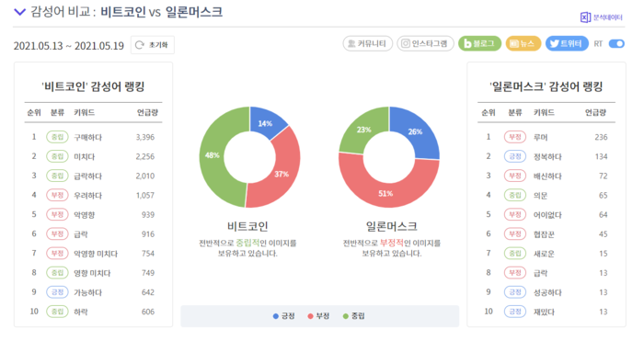Collapse the 감성어 비교 section chevron
Screen dimensions: 644x341
[19, 12]
